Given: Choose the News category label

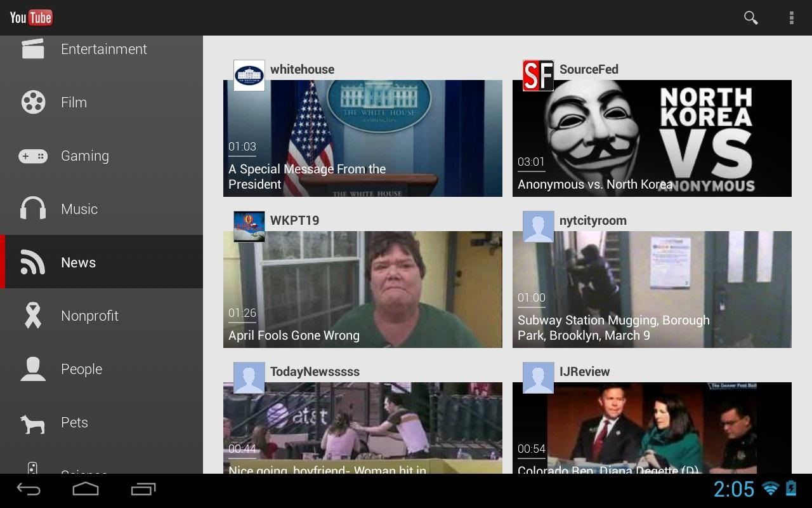Looking at the screenshot, I should pos(78,262).
